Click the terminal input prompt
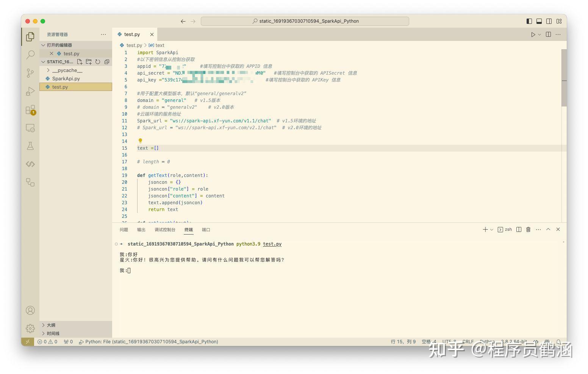588x374 pixels. point(129,271)
